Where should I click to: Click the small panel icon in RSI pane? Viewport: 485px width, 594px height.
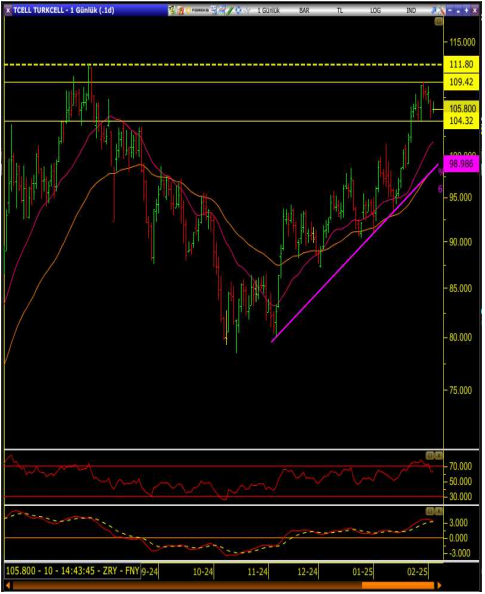click(430, 455)
